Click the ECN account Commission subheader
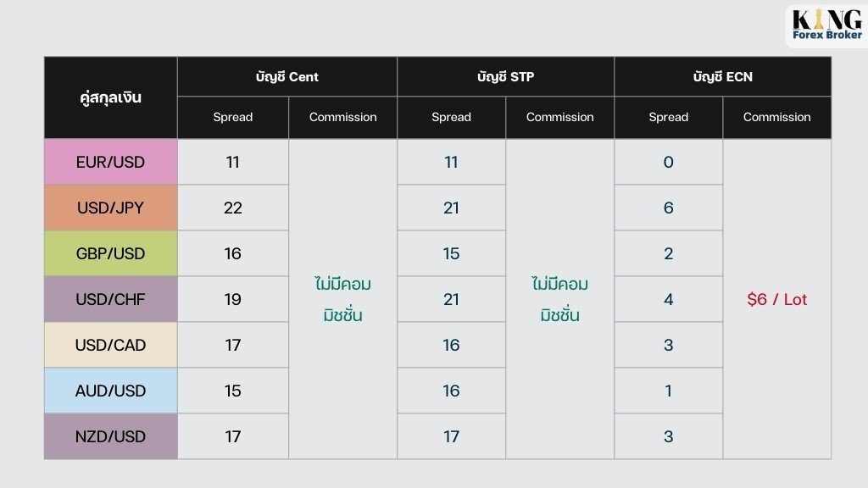 [x=776, y=117]
